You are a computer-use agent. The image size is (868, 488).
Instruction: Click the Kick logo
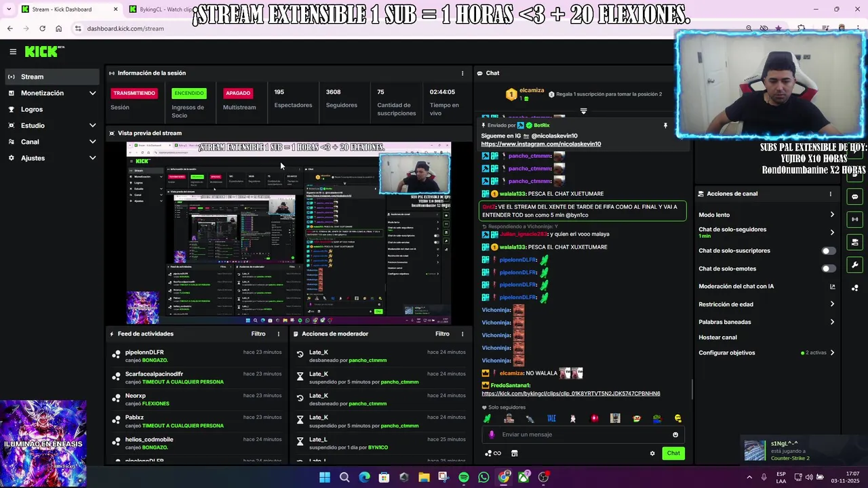44,52
